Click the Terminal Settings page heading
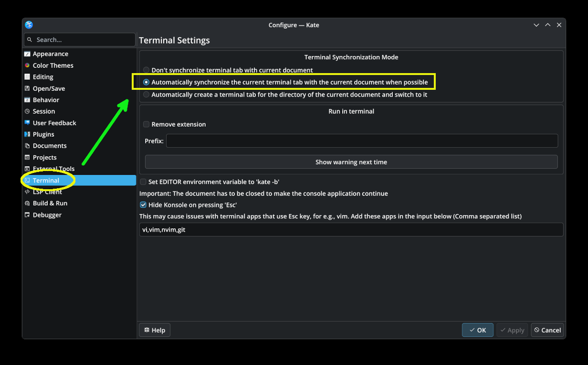 174,40
